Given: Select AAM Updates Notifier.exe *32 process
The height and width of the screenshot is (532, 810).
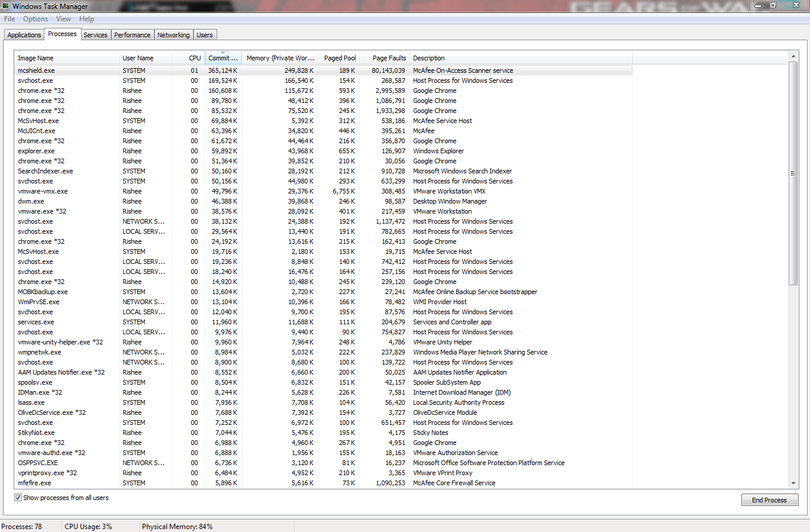Looking at the screenshot, I should click(323, 372).
